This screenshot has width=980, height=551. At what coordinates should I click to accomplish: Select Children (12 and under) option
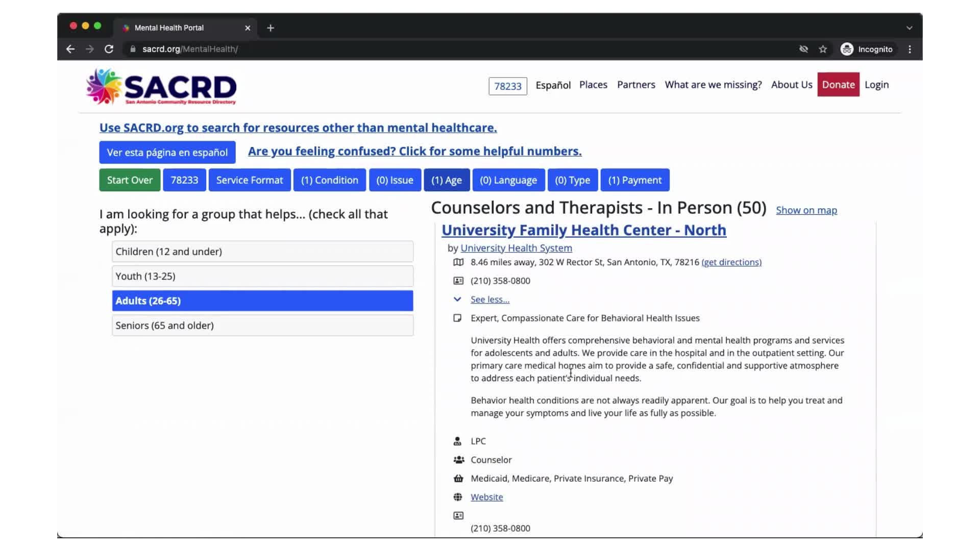coord(262,252)
